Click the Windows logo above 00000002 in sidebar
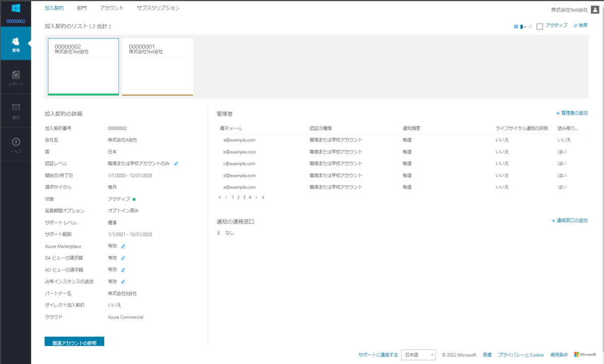The image size is (604, 364). (16, 8)
